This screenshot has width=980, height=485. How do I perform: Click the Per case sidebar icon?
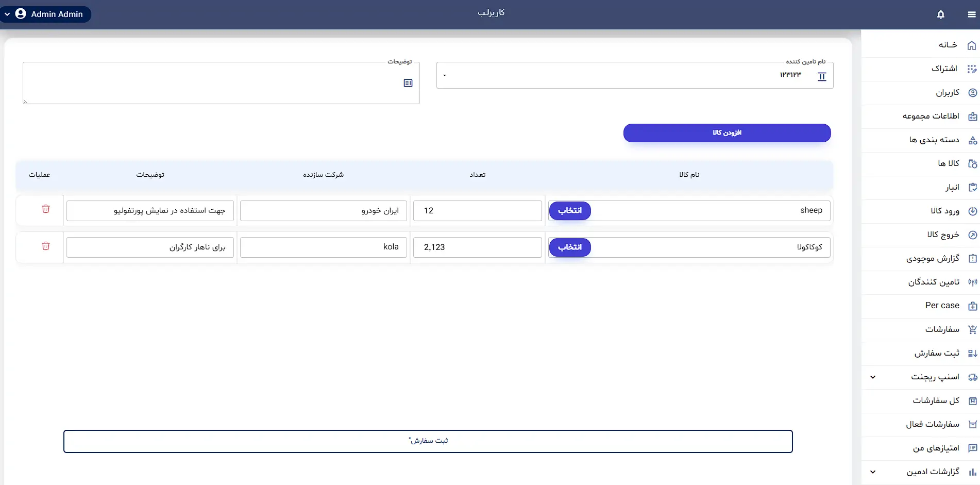point(972,306)
